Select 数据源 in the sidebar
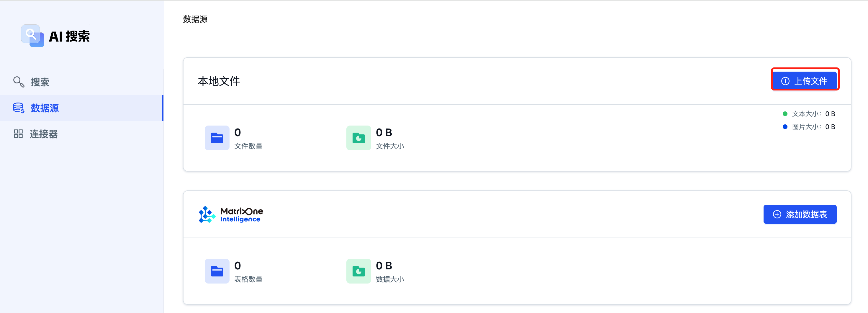This screenshot has height=313, width=868. point(45,108)
